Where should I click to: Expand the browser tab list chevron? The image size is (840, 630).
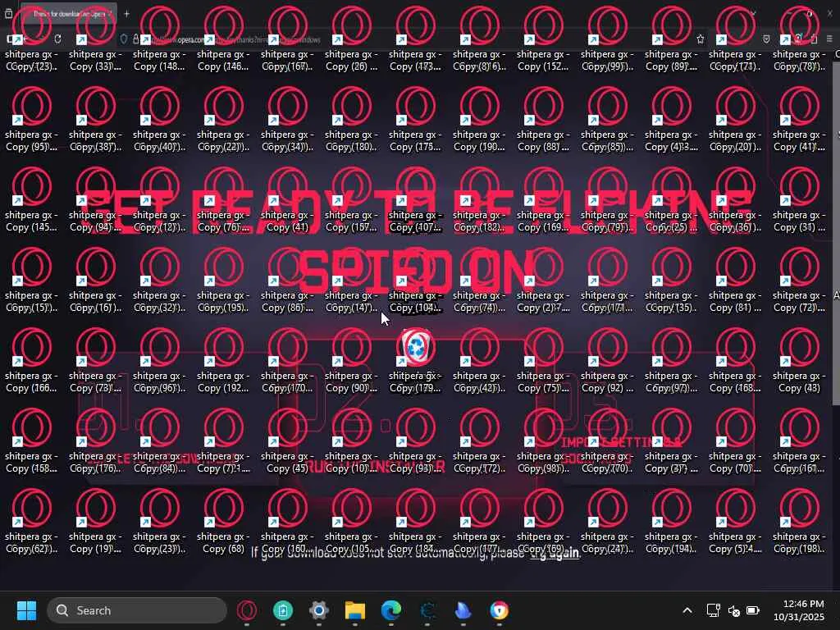pyautogui.click(x=753, y=13)
